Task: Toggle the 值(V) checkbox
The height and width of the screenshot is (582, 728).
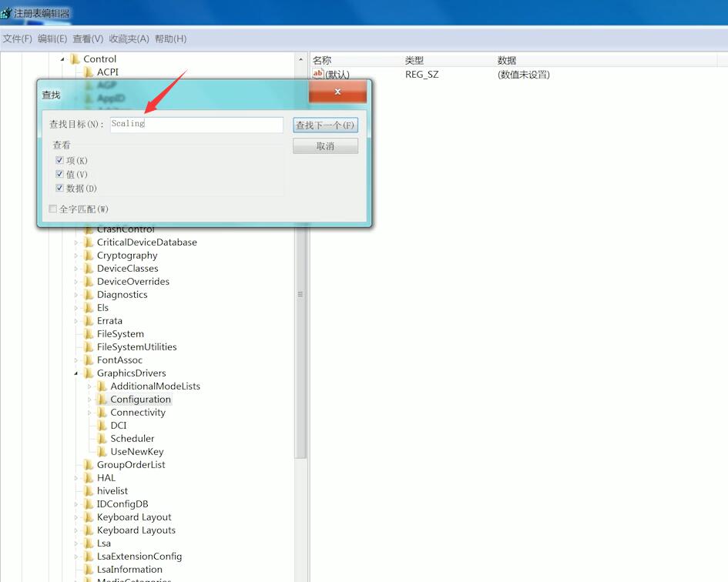Action: pyautogui.click(x=59, y=174)
